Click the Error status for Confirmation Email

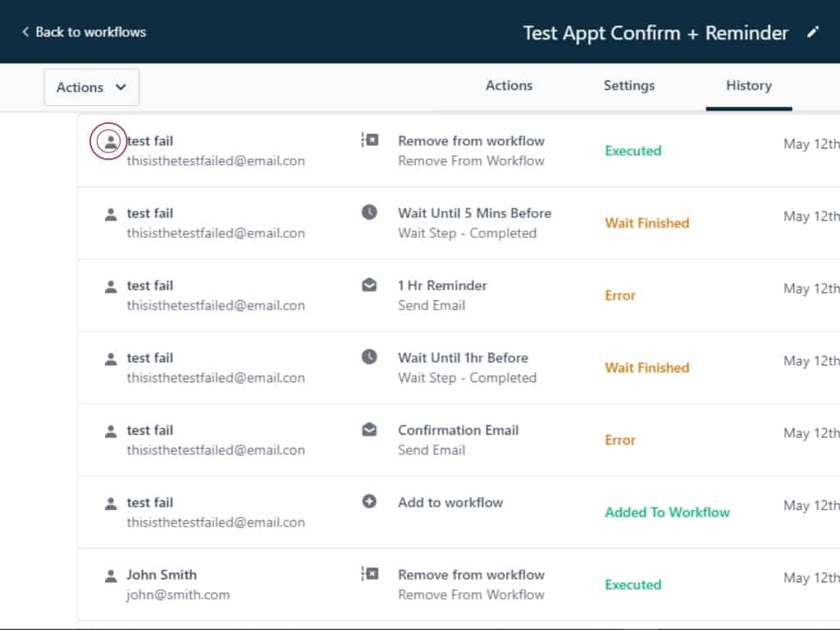[620, 440]
